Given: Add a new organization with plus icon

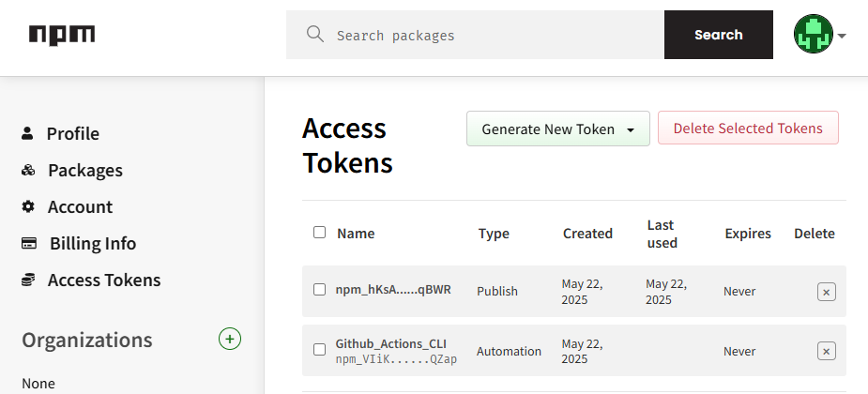Looking at the screenshot, I should tap(230, 339).
